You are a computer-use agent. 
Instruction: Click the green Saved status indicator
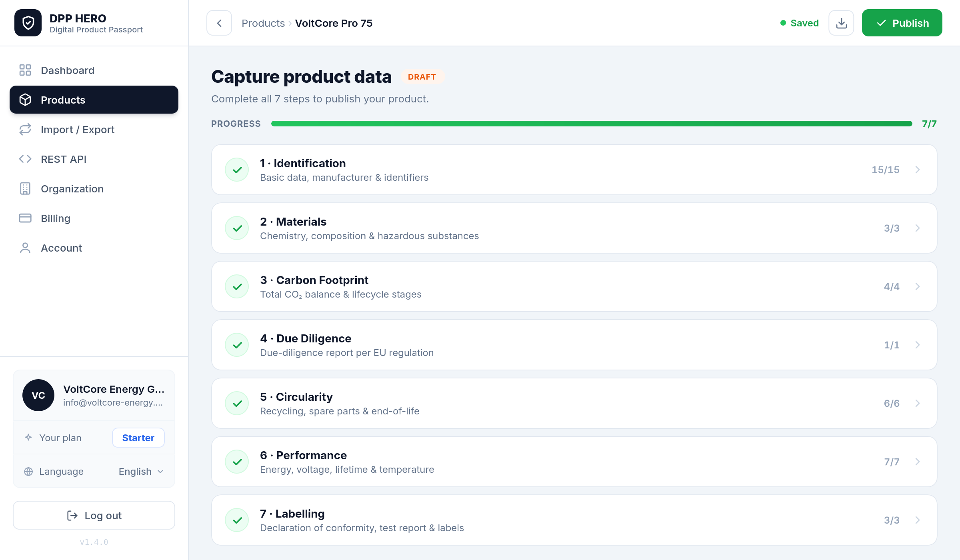pyautogui.click(x=800, y=23)
